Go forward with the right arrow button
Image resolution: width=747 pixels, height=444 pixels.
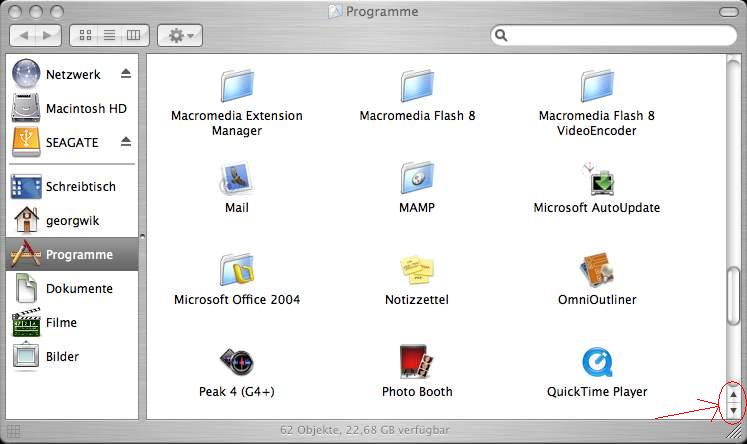48,35
